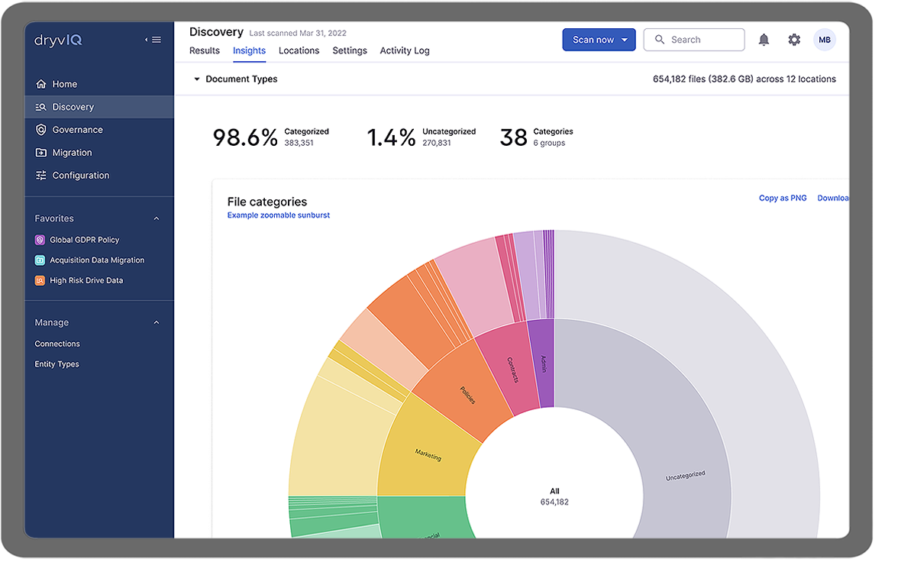Collapse the Manage section chevron

157,322
